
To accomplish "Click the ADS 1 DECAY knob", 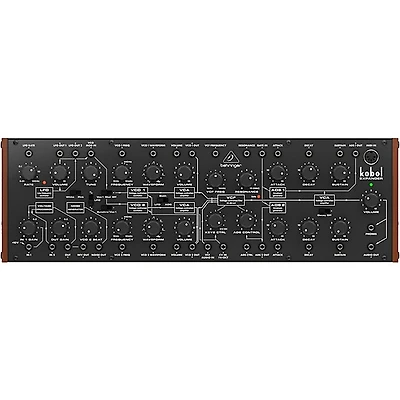I will 308,172.
